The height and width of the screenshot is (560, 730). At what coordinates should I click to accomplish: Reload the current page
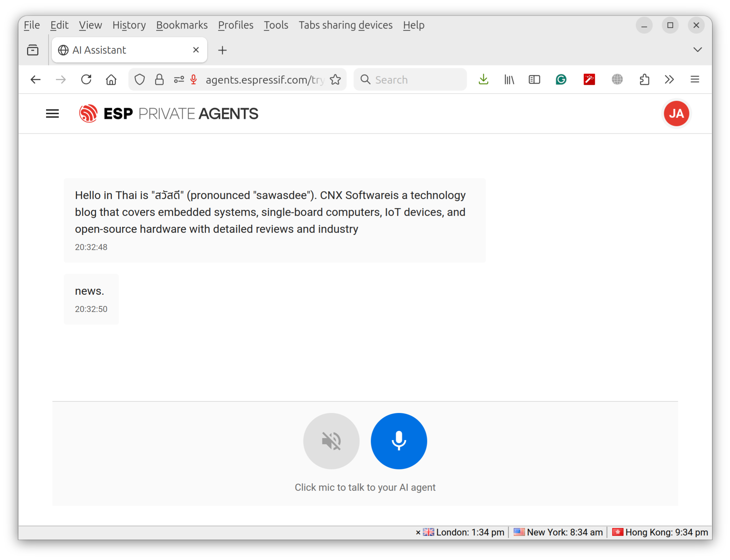pos(86,79)
